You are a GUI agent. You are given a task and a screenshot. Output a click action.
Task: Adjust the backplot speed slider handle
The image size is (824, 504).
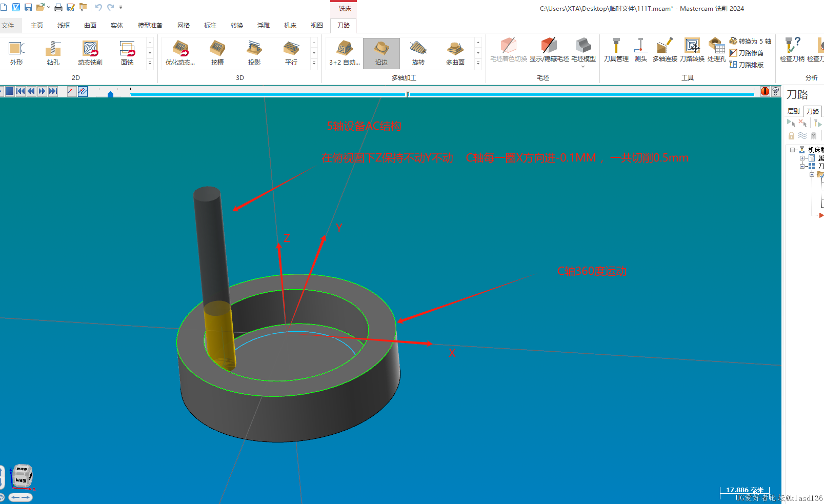(x=110, y=94)
